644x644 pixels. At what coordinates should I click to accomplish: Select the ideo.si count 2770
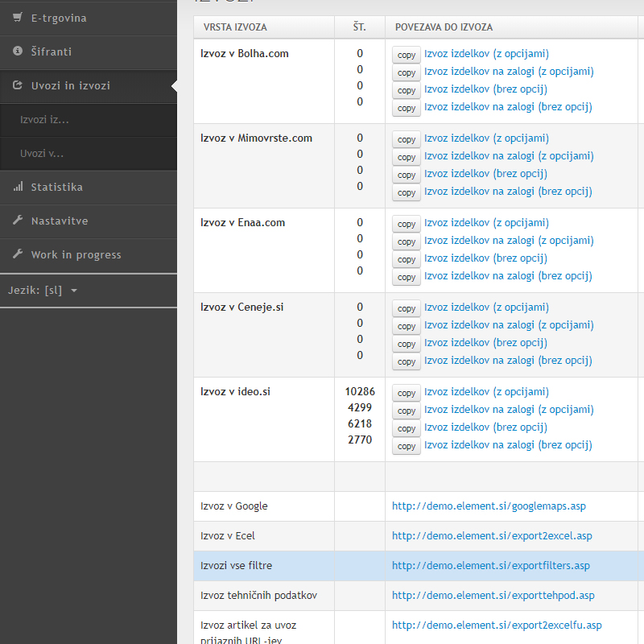360,440
